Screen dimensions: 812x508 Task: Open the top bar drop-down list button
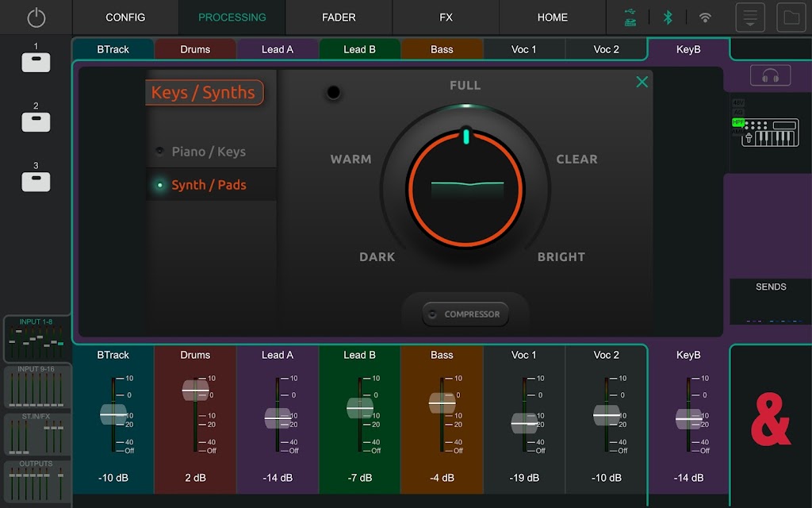pos(750,17)
